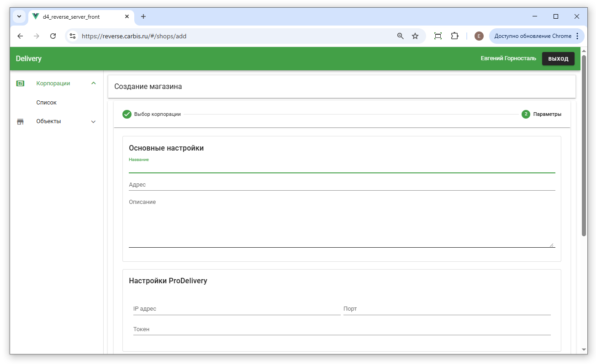Click the zoom magnifier icon in address bar

tap(401, 36)
